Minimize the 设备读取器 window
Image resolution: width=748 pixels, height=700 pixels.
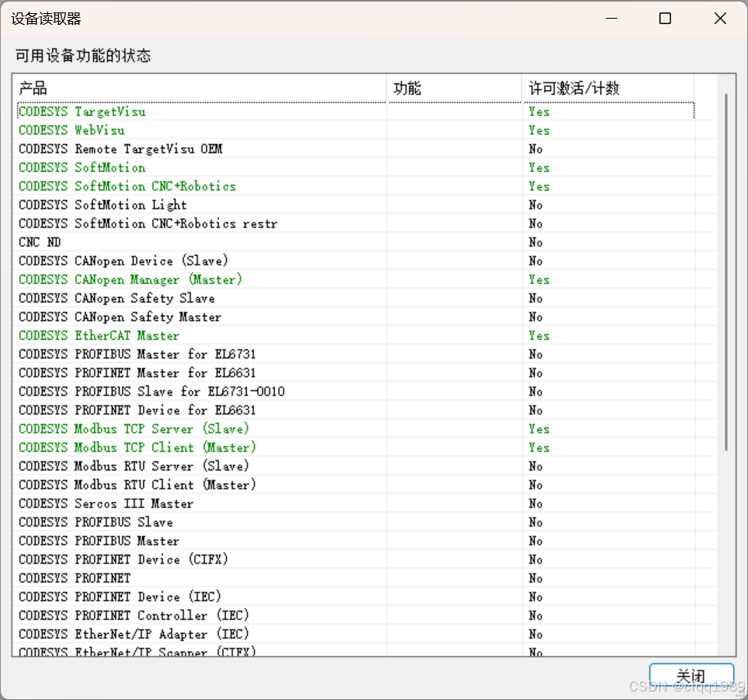[612, 19]
